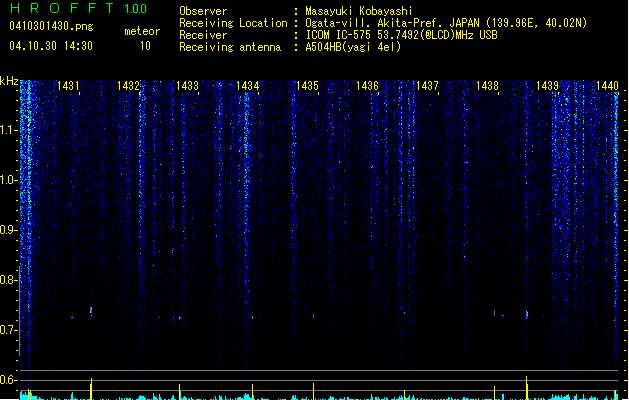
Task: Click time marker 1436
Action: pyautogui.click(x=367, y=85)
